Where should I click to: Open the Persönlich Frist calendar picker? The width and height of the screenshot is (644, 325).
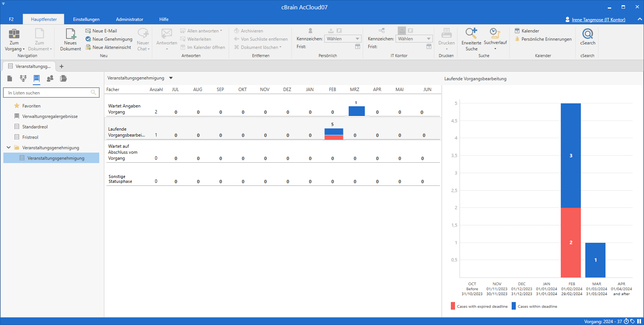[x=357, y=47]
